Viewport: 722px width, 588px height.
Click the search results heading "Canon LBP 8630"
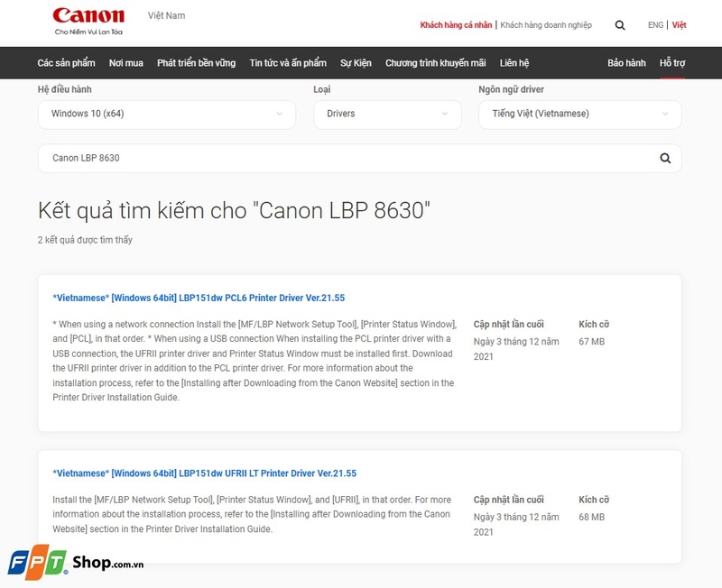click(234, 211)
